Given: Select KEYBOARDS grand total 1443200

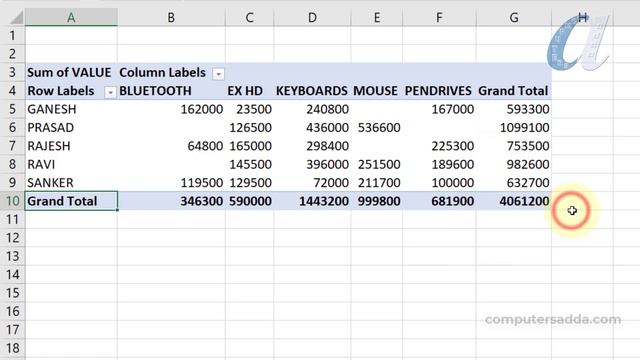Looking at the screenshot, I should pyautogui.click(x=312, y=201).
